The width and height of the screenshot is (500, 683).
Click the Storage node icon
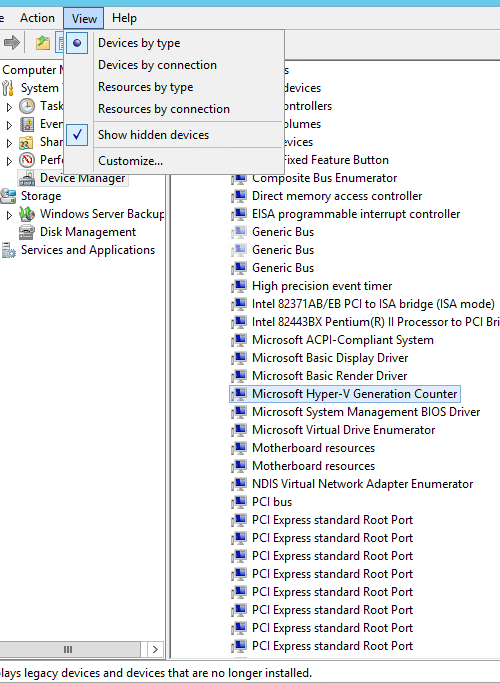[8, 196]
